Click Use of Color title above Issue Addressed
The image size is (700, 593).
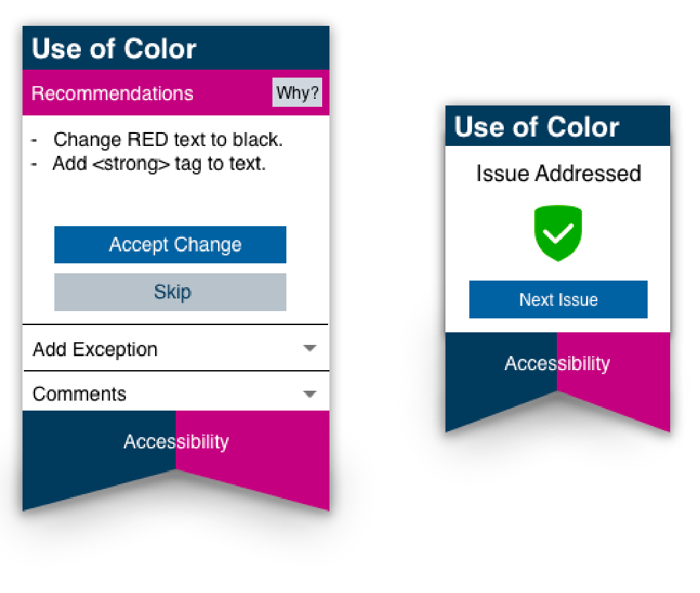[537, 127]
